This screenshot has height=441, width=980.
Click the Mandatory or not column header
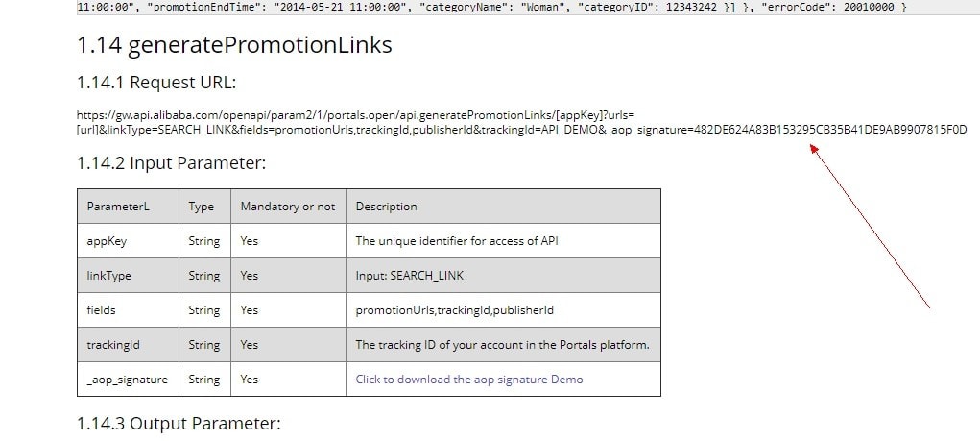pos(288,207)
